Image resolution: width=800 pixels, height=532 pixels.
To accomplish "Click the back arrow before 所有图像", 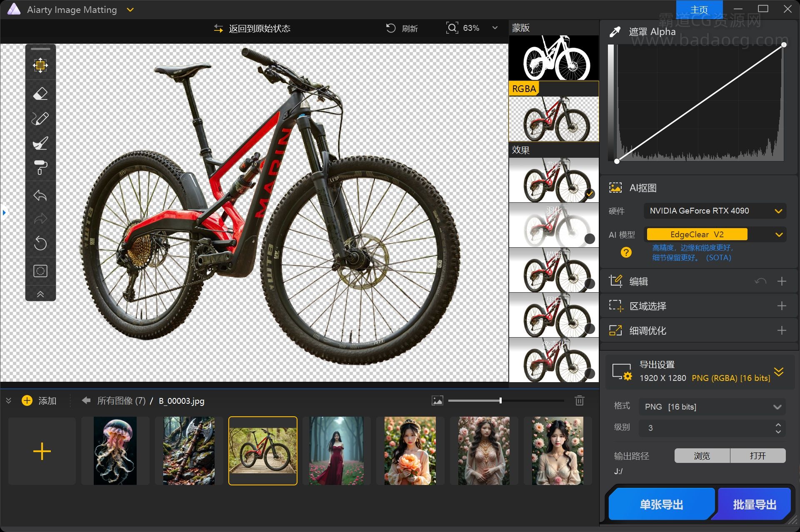I will pos(86,400).
